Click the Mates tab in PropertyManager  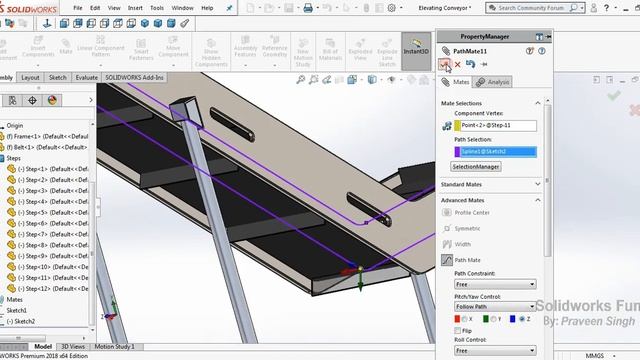pyautogui.click(x=455, y=82)
